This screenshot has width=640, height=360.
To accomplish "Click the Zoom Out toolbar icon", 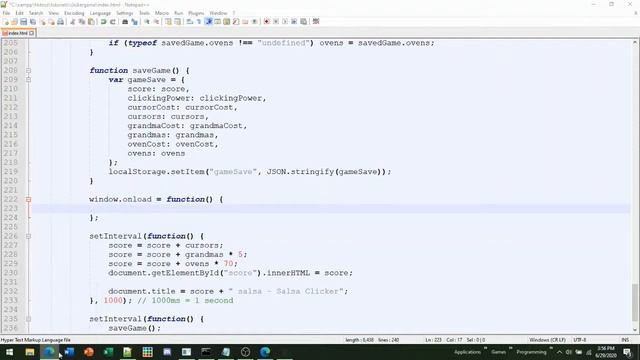I will point(156,22).
